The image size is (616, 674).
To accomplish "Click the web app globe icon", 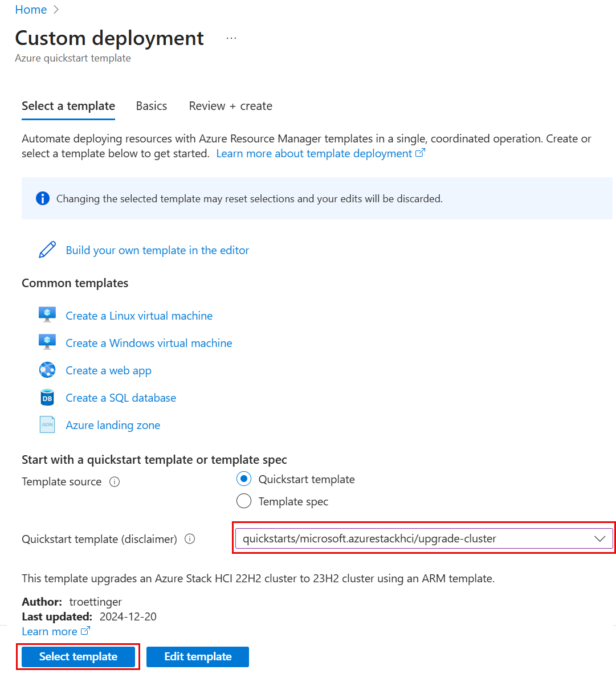I will pyautogui.click(x=47, y=370).
